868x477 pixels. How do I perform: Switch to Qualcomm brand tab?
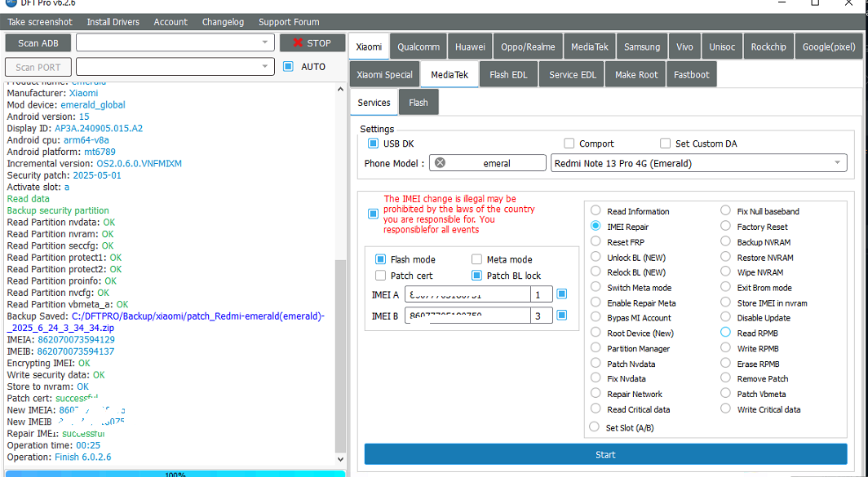pos(418,46)
